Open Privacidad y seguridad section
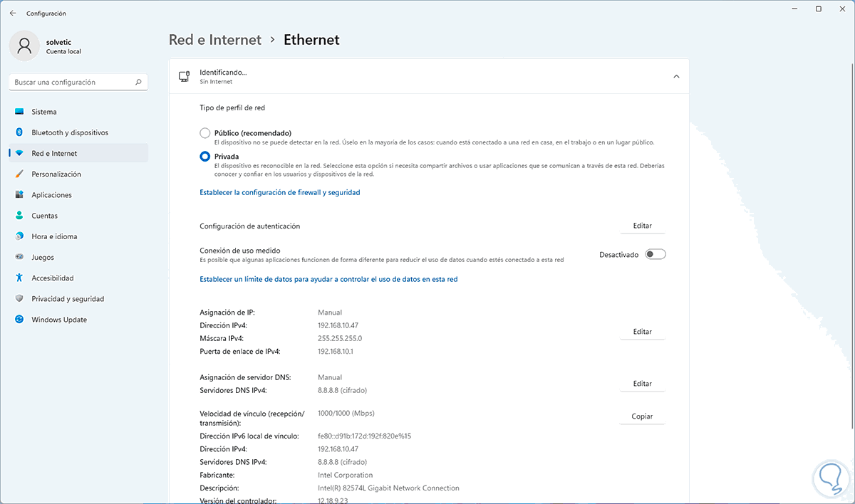Viewport: 855px width, 504px height. 68,299
